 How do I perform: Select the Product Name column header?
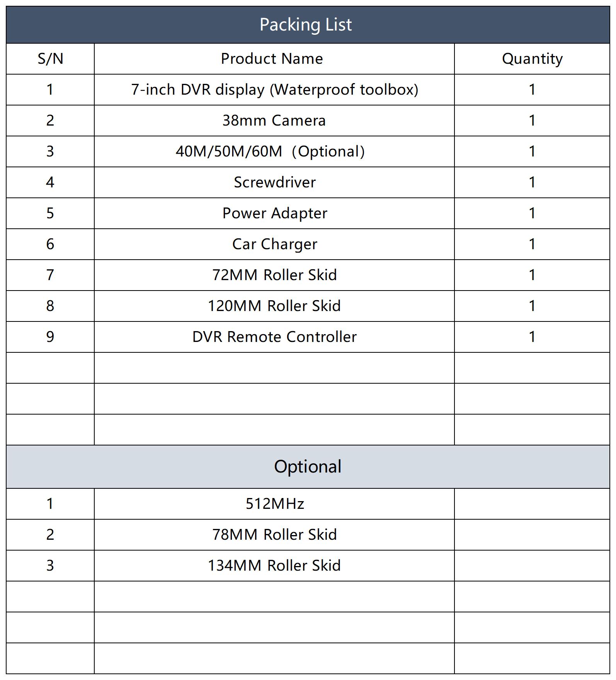tap(274, 59)
